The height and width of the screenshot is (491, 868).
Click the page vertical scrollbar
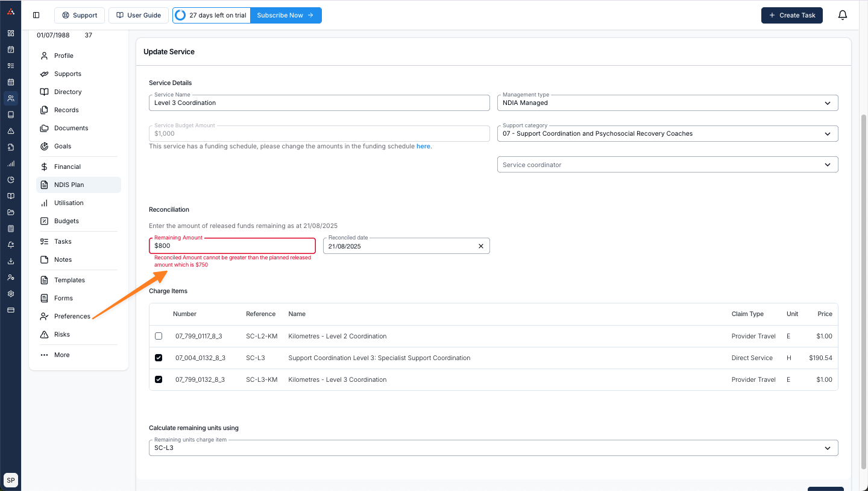click(864, 292)
